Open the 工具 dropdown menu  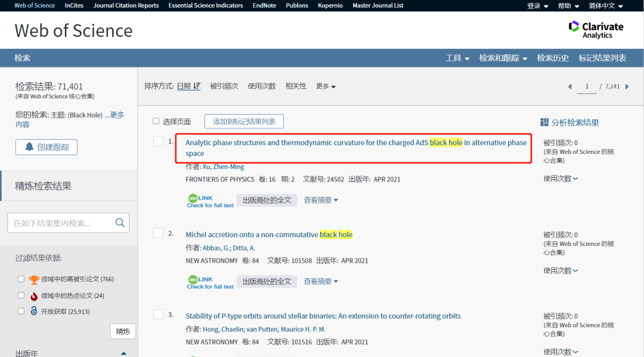coord(457,58)
